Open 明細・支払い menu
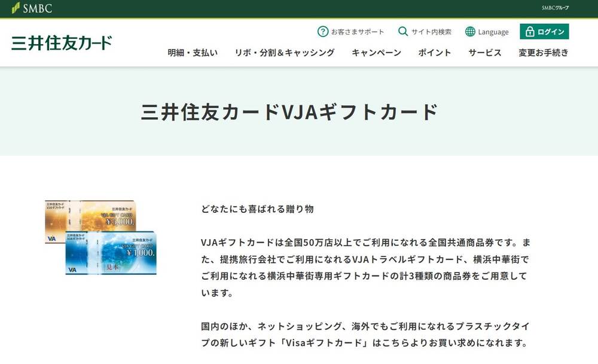Screen dimensions: 598x364 (193, 53)
